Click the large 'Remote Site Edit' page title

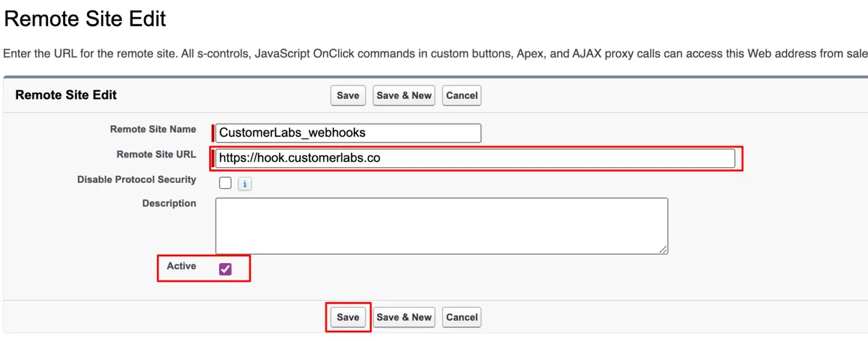[85, 19]
